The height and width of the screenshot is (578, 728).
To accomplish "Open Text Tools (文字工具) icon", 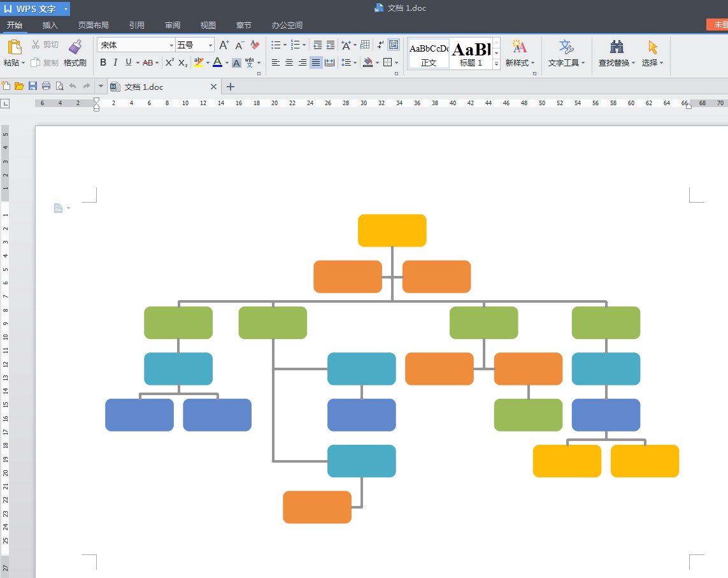I will 566,47.
